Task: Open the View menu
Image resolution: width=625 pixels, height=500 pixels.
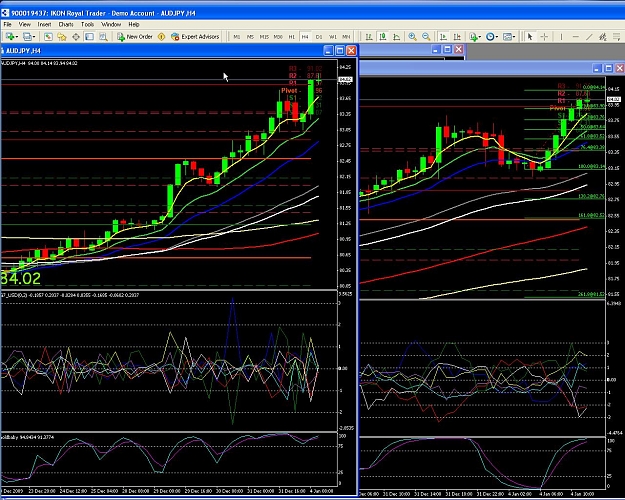Action: [25, 24]
